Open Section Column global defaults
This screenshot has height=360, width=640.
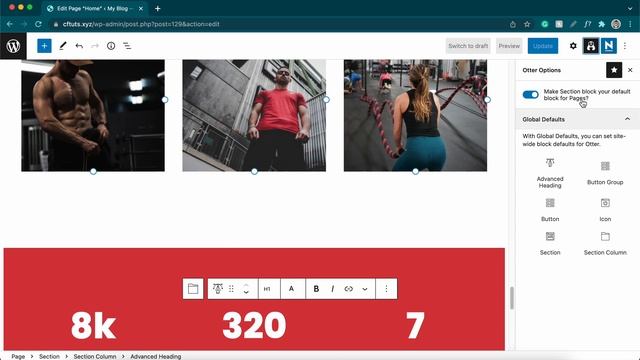point(605,243)
